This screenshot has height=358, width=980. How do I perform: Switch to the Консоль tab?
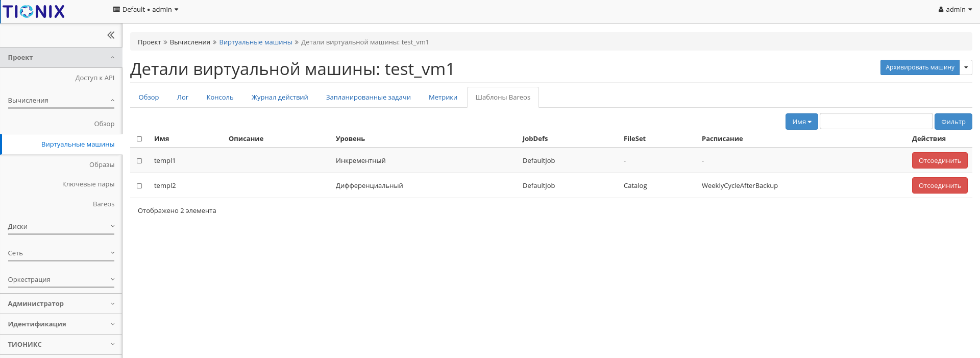(219, 98)
